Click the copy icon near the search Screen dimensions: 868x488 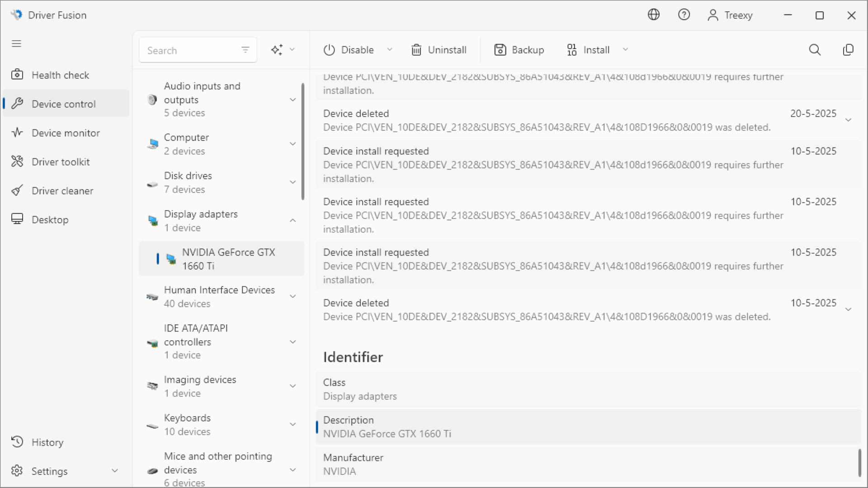click(849, 50)
